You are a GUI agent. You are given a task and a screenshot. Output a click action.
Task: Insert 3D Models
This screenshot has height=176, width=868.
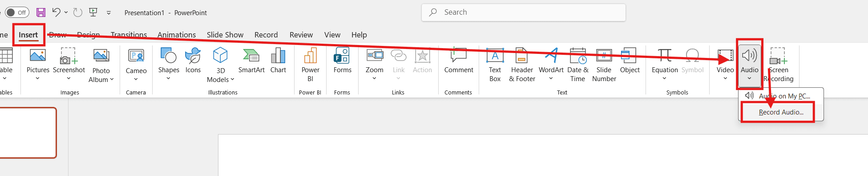221,65
